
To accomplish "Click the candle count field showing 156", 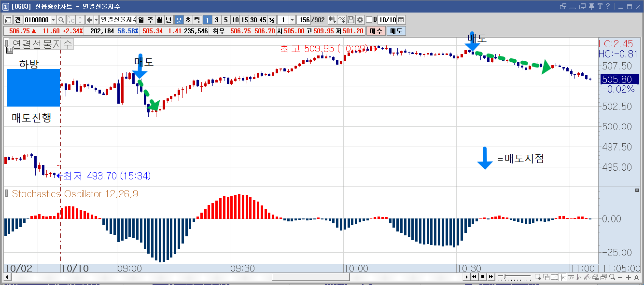I will [x=305, y=20].
